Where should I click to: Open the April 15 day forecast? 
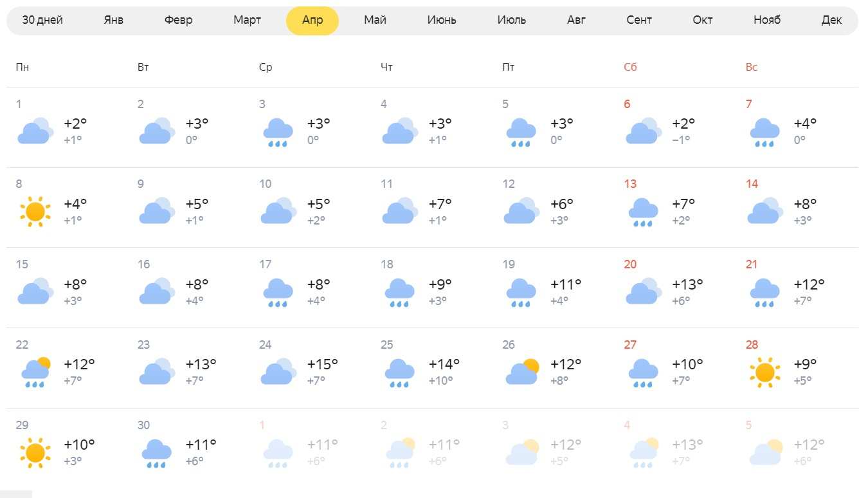coord(23,264)
